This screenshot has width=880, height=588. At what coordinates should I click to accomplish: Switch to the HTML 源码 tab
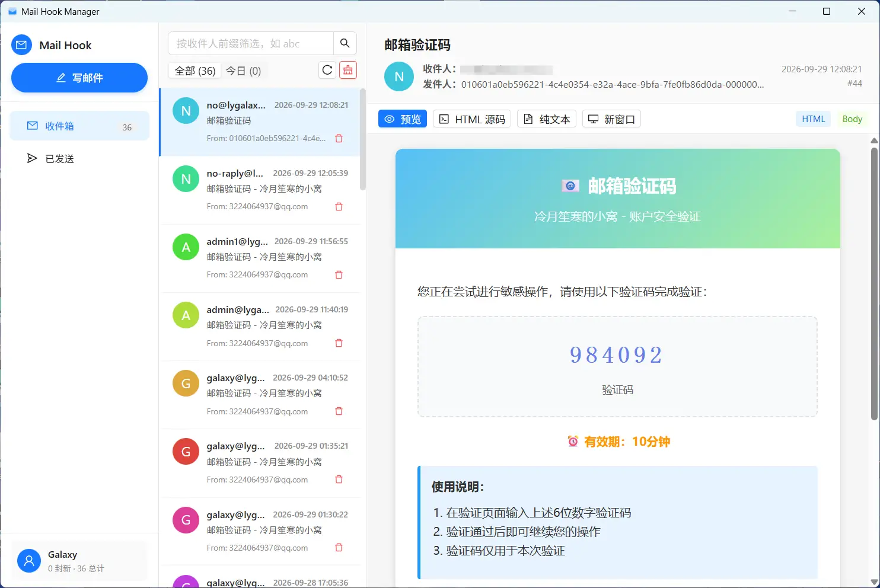[473, 119]
